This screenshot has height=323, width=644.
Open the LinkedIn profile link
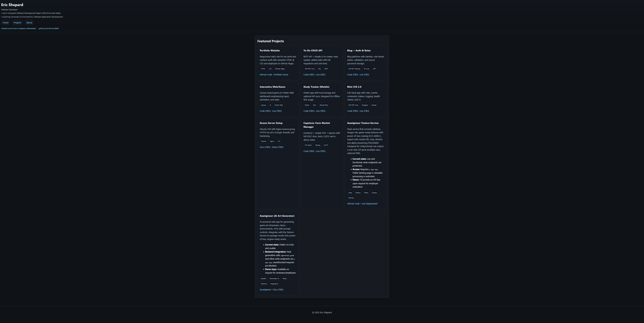coord(19,28)
